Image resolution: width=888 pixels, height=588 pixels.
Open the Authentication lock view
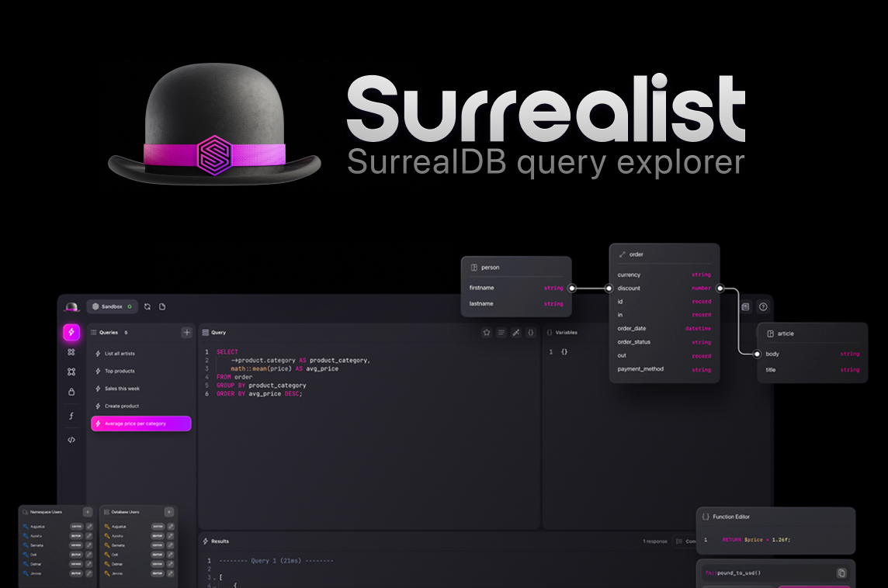click(71, 392)
